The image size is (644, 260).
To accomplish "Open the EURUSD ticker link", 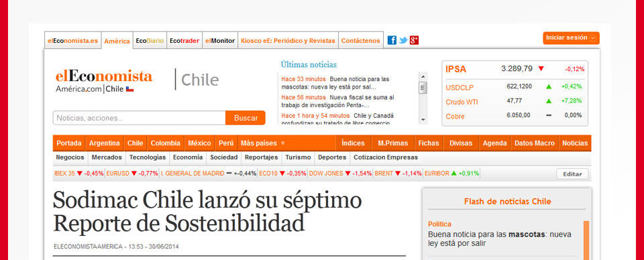I will pos(117,174).
